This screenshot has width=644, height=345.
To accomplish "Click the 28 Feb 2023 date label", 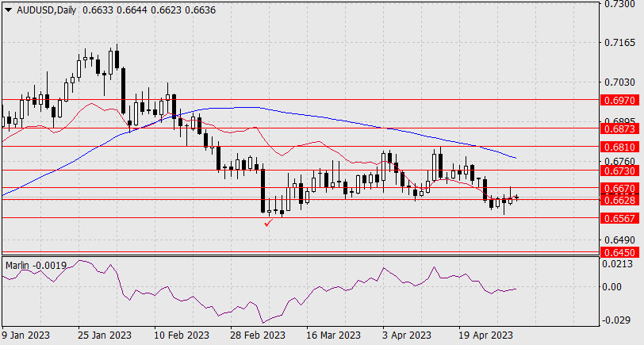I will [258, 335].
